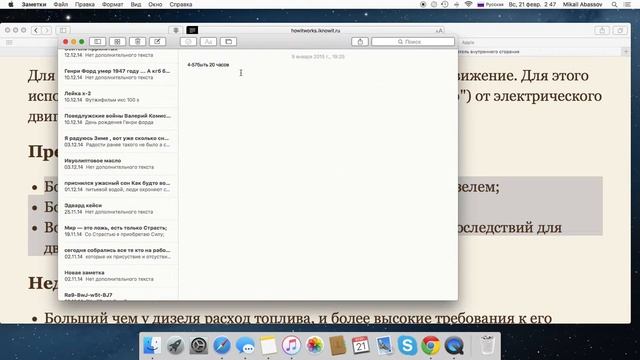Image resolution: width=640 pixels, height=360 pixels.
Task: Open Skype from the Dock
Action: click(407, 346)
